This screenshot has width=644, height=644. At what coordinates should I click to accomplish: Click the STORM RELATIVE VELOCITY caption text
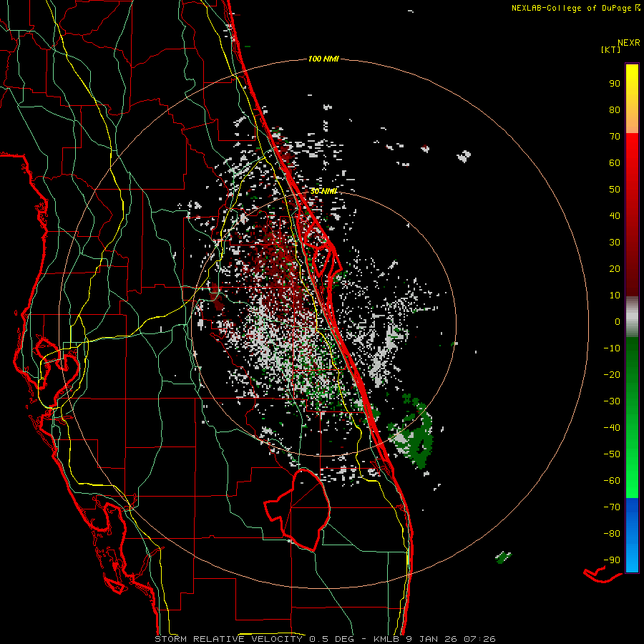(x=228, y=639)
